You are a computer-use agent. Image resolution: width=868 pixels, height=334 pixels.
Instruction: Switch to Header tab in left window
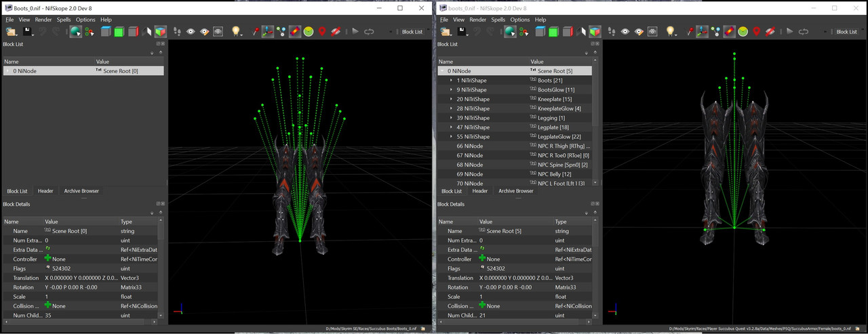[45, 191]
